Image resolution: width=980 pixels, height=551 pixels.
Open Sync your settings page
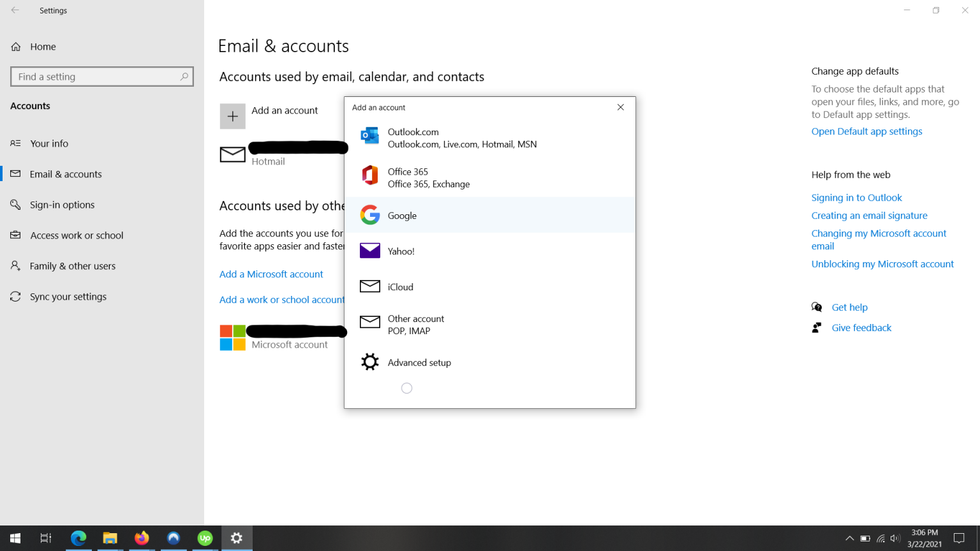tap(68, 297)
